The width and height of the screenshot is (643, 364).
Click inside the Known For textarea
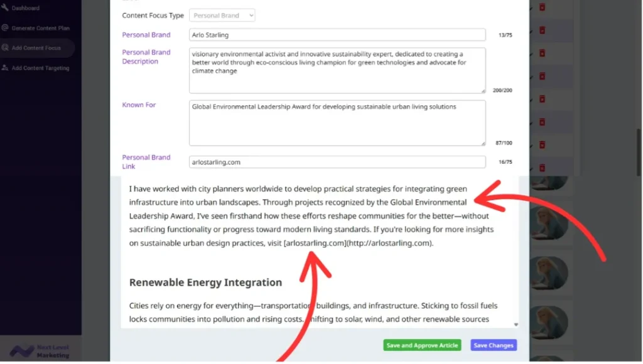337,122
